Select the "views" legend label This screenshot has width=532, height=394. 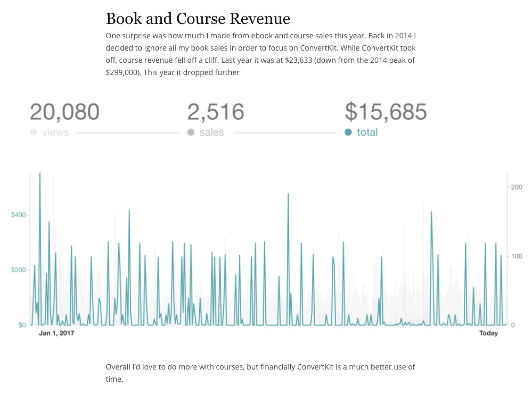pyautogui.click(x=55, y=132)
